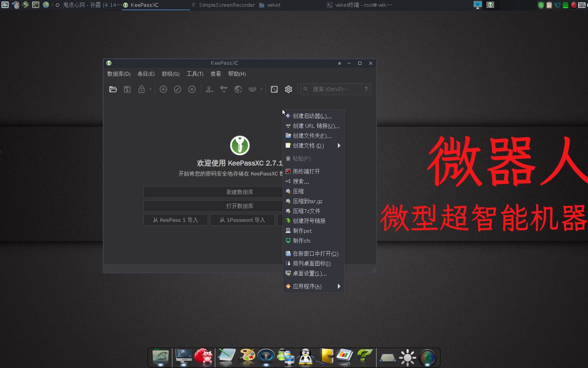Expand the 创建文档(D) submenu
This screenshot has height=368, width=588.
click(x=313, y=146)
